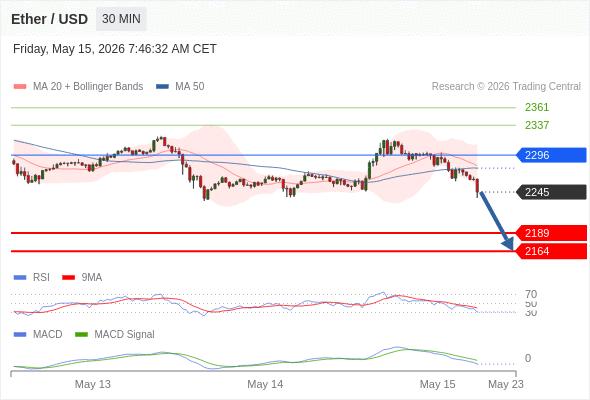Click the May 23 date axis label

(506, 384)
